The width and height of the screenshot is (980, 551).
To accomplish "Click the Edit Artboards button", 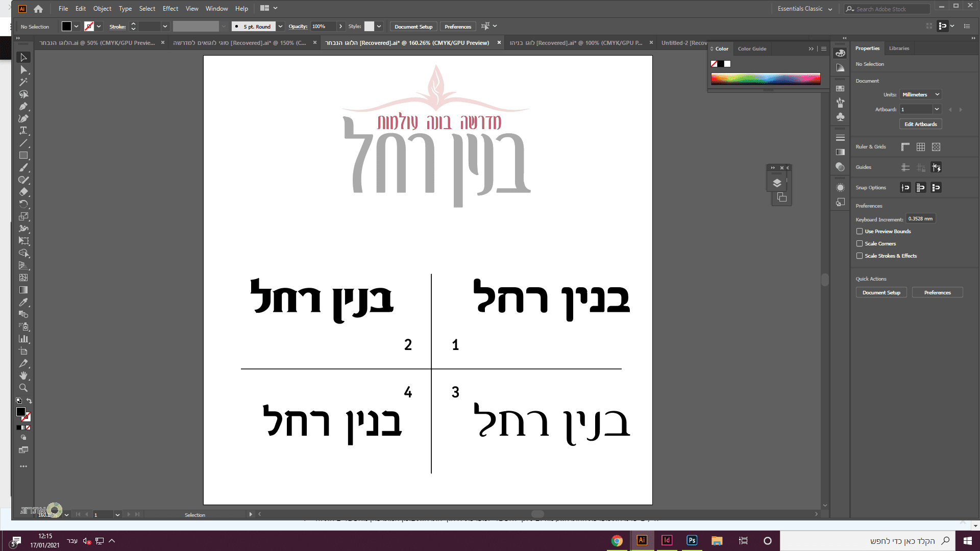I will tap(920, 124).
